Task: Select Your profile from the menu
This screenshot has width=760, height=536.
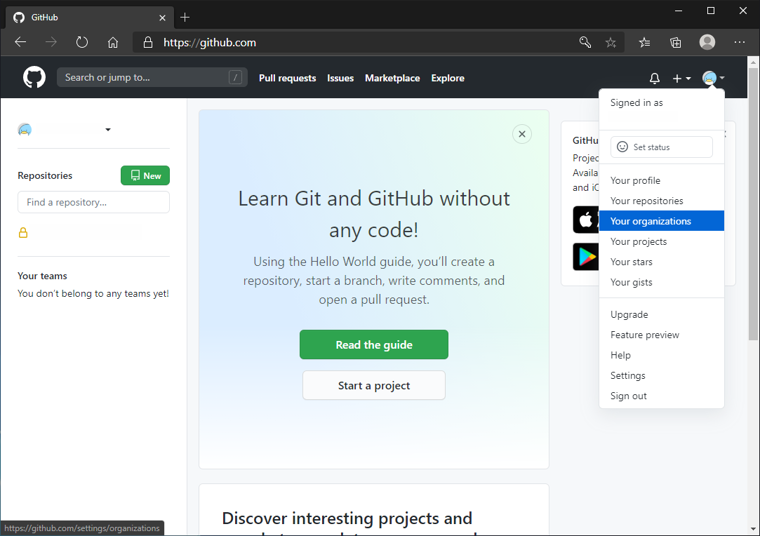Action: (661, 180)
